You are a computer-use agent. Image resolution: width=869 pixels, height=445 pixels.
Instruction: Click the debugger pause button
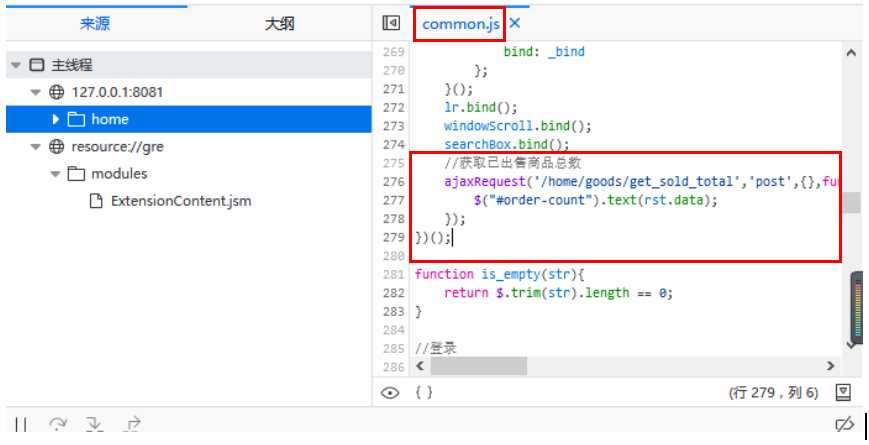tap(21, 424)
